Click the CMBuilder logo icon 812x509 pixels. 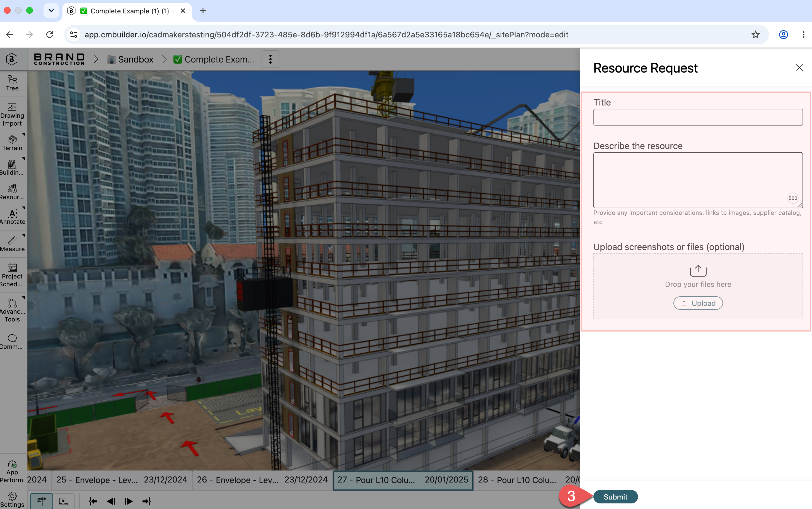coord(12,59)
